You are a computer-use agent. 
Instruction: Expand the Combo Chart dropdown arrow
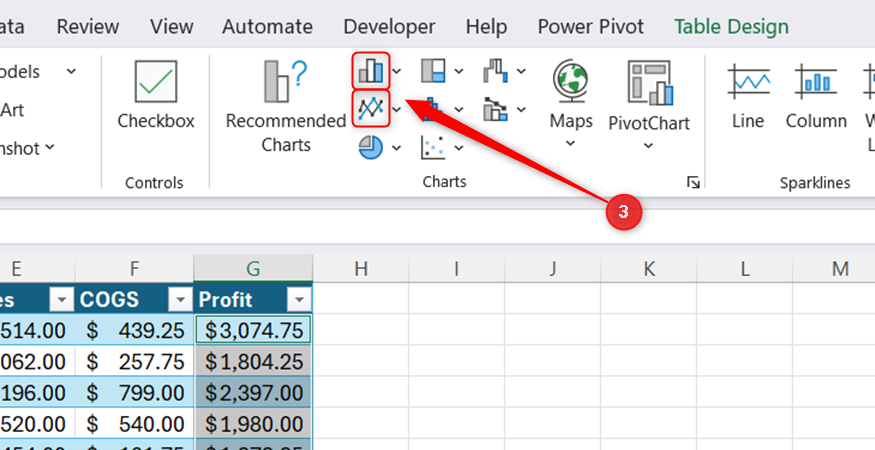[x=521, y=109]
